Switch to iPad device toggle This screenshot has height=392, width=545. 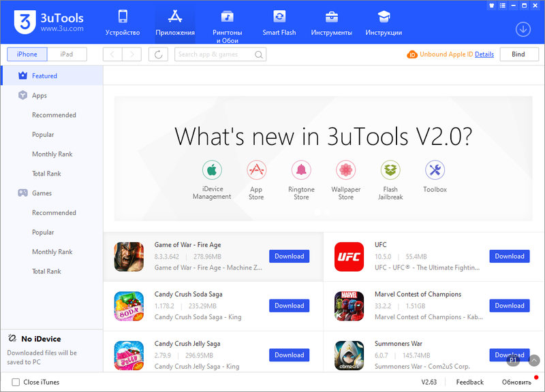pyautogui.click(x=66, y=54)
